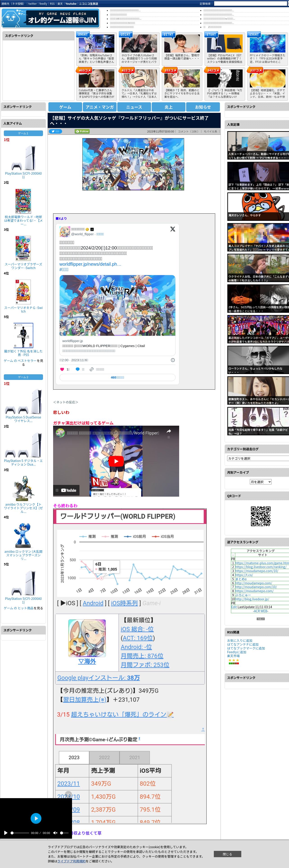Image resolution: width=289 pixels, height=868 pixels.
Task: Click the 桃太郎電鉄ワールド product link
Action: [23, 220]
